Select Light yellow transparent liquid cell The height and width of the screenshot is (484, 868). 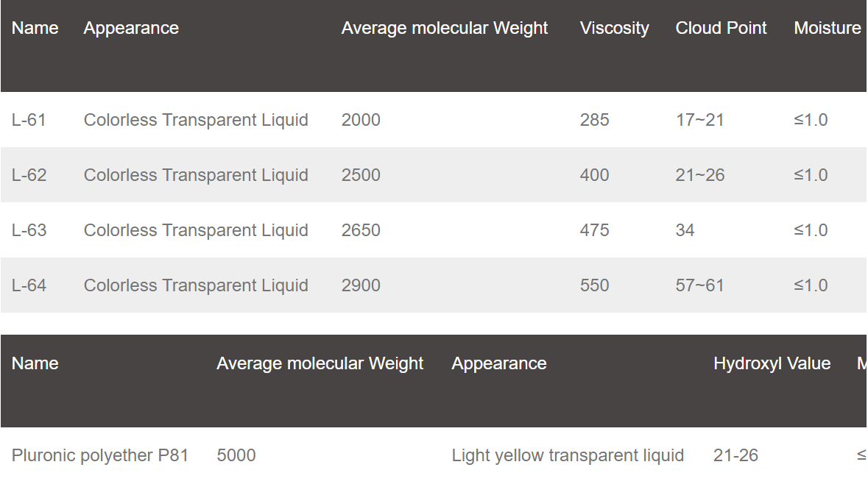(568, 455)
